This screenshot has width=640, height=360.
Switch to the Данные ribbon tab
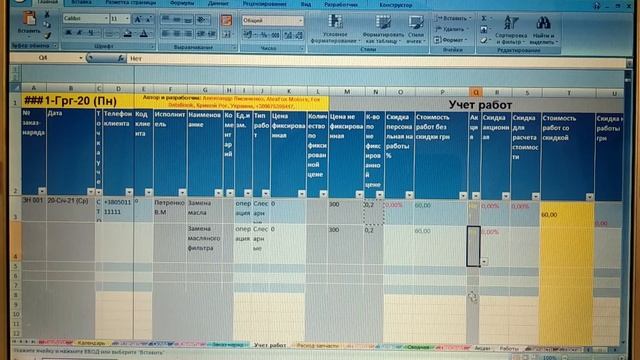coord(218,4)
